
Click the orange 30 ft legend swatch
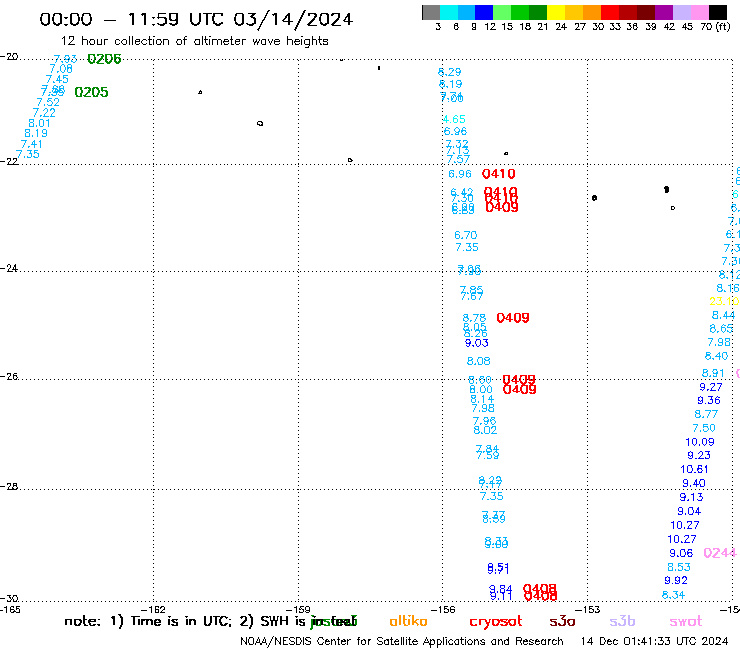(592, 12)
